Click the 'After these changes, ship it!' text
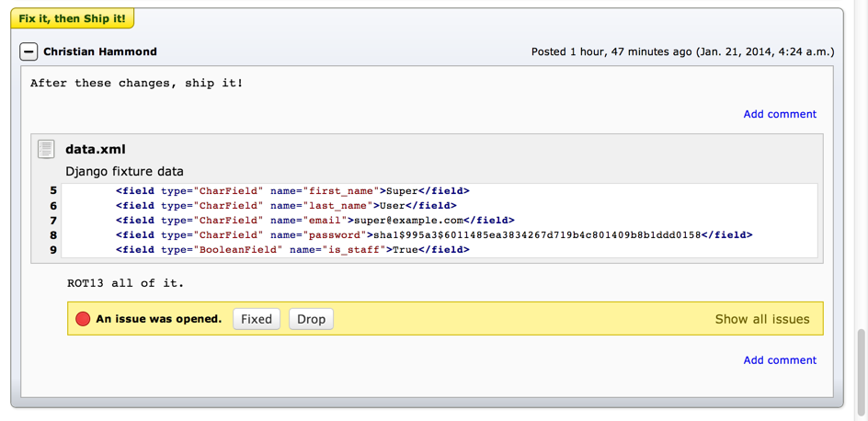The image size is (868, 421). (x=136, y=83)
